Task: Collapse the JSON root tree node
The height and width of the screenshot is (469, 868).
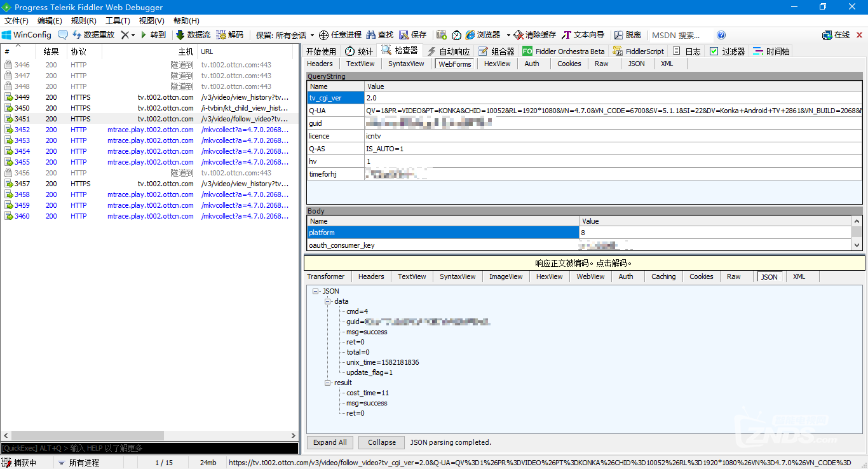Action: click(316, 291)
